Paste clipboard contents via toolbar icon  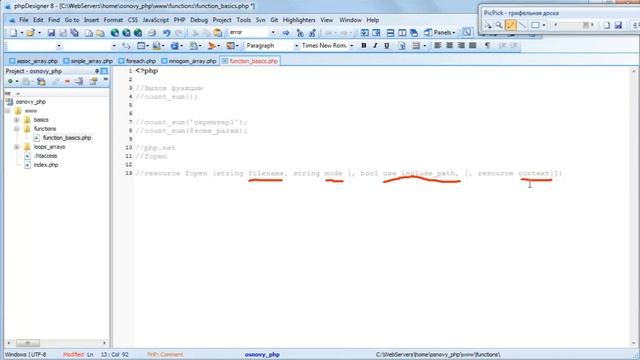[218, 33]
